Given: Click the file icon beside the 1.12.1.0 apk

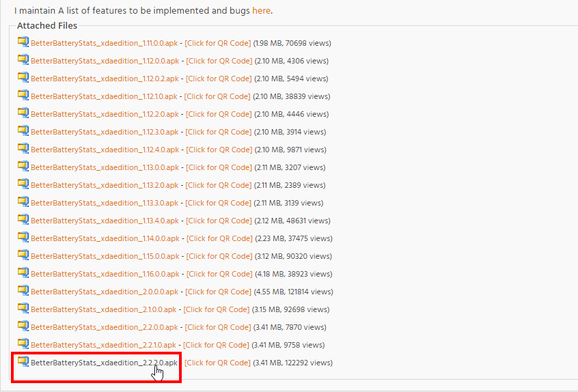Looking at the screenshot, I should click(x=23, y=95).
